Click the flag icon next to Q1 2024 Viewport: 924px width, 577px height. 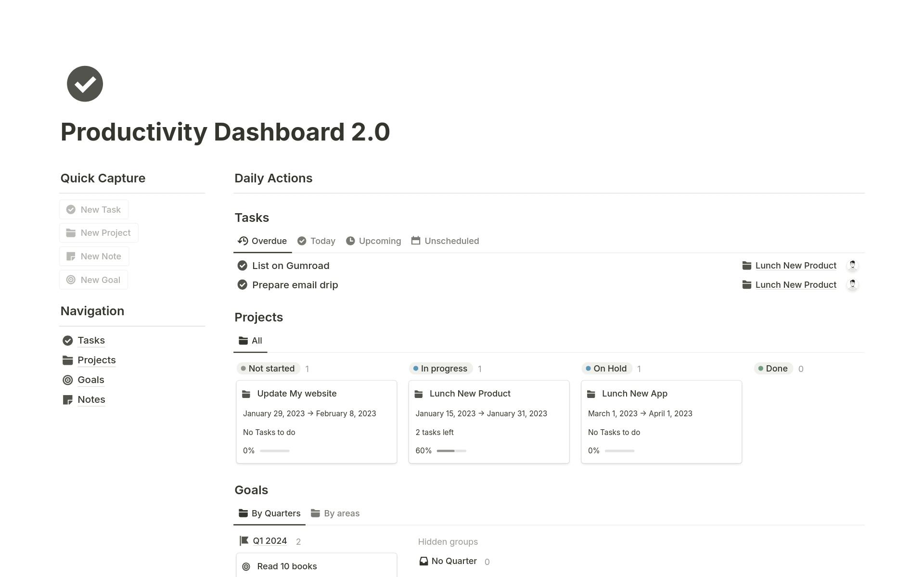(x=244, y=540)
